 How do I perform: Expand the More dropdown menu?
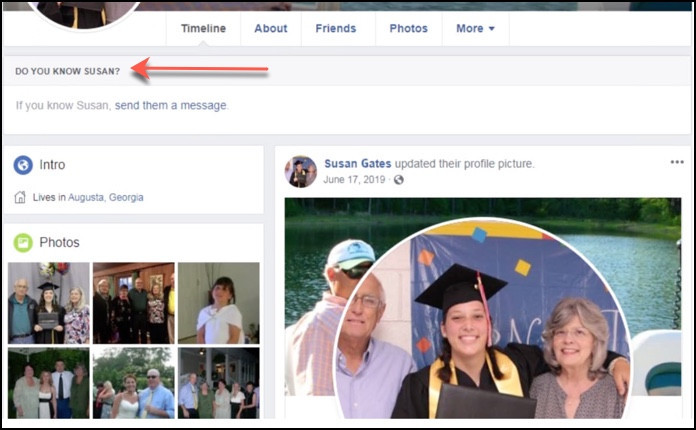click(475, 28)
